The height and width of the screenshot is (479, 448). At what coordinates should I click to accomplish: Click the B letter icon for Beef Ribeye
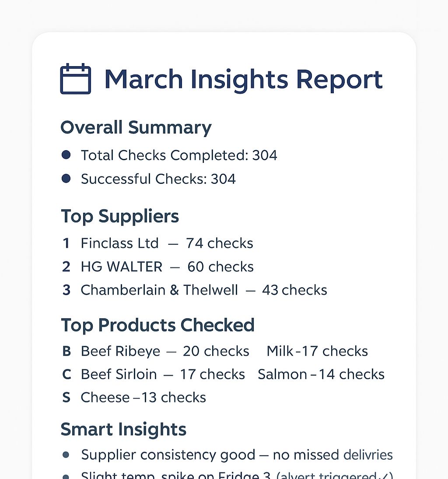[66, 351]
